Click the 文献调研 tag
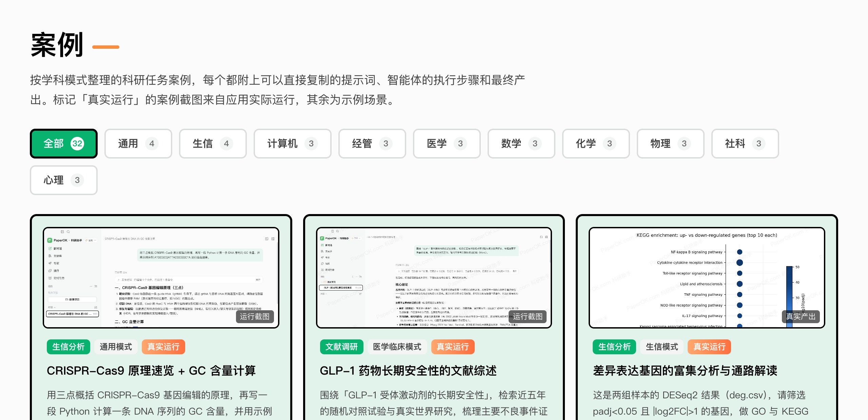This screenshot has width=868, height=420. pos(342,347)
